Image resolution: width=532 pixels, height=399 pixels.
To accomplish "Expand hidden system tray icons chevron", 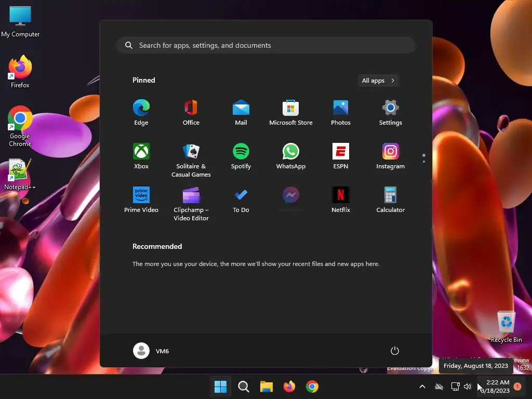I will coord(422,387).
